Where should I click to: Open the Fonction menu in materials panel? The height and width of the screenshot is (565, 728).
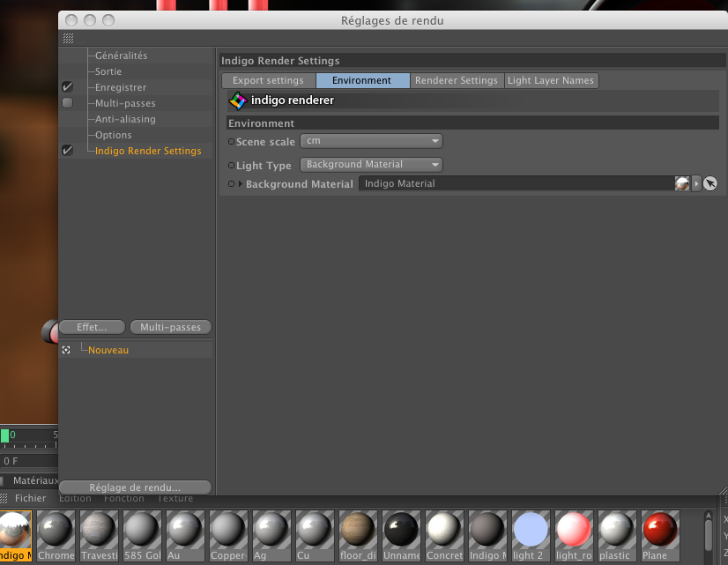coord(123,499)
